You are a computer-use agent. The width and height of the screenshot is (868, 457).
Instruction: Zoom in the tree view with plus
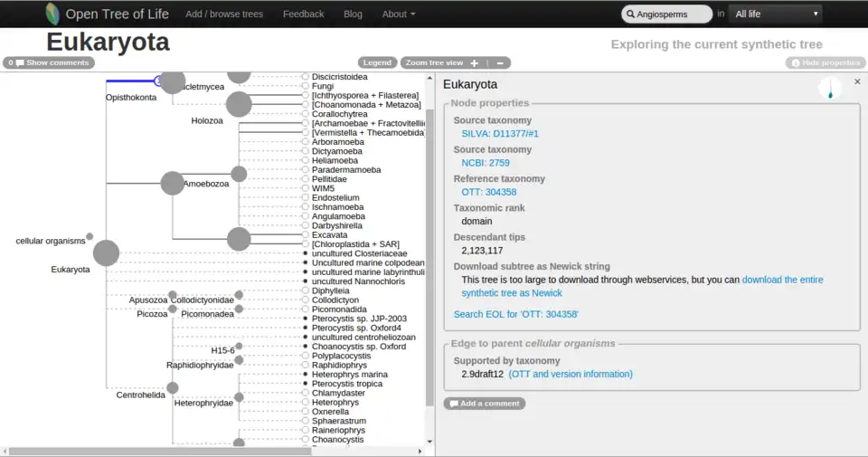475,62
